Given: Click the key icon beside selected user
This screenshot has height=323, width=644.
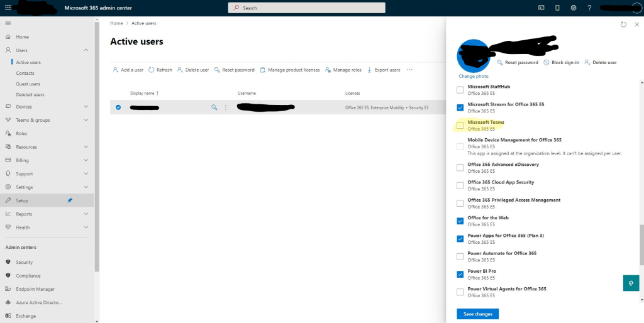Looking at the screenshot, I should [x=214, y=108].
